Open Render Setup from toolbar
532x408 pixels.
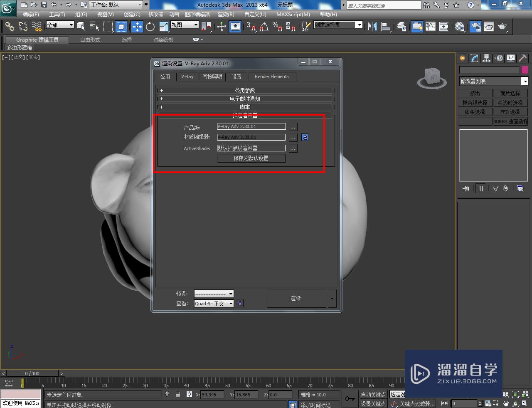pos(475,27)
